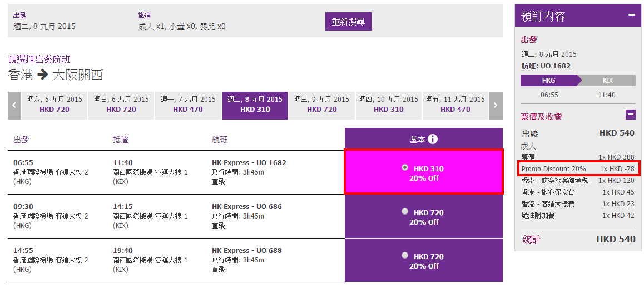
Task: Click the info icon next to 基本
Action: 433,139
